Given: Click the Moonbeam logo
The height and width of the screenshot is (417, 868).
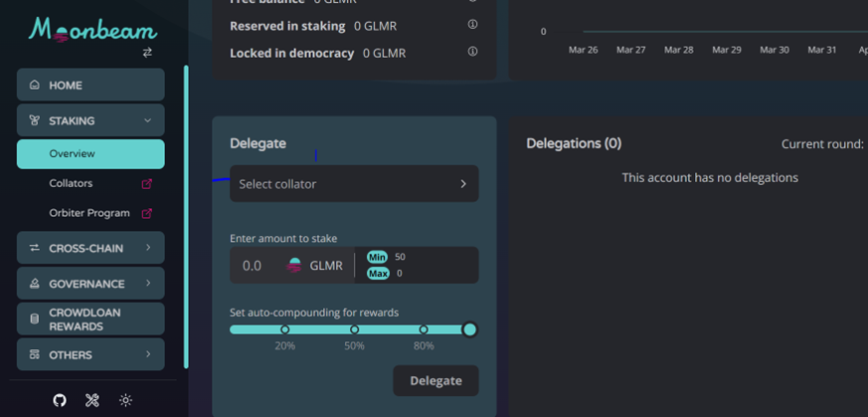Looking at the screenshot, I should (x=92, y=31).
